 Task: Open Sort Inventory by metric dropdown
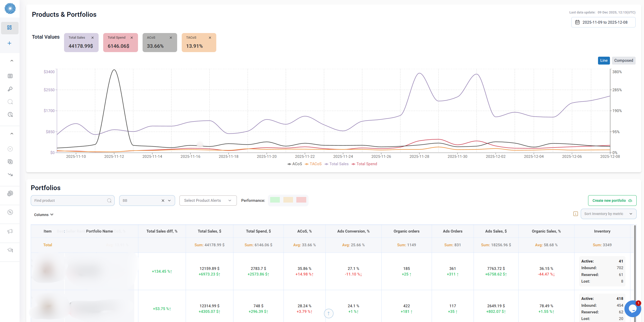608,214
